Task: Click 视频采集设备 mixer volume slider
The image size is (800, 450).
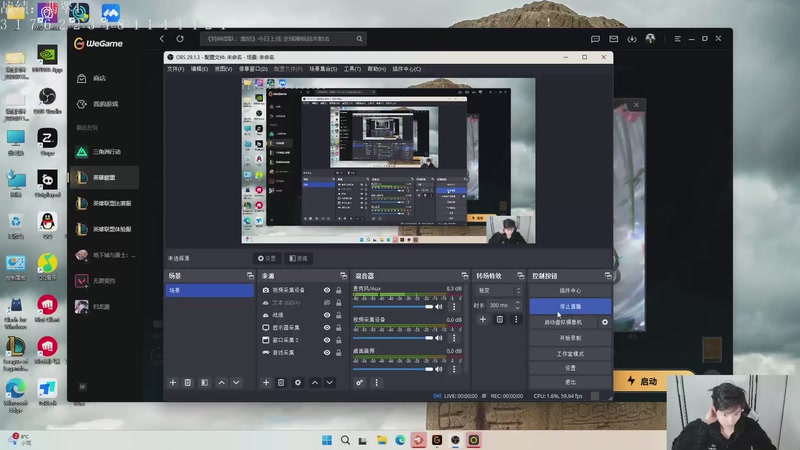Action: 393,338
